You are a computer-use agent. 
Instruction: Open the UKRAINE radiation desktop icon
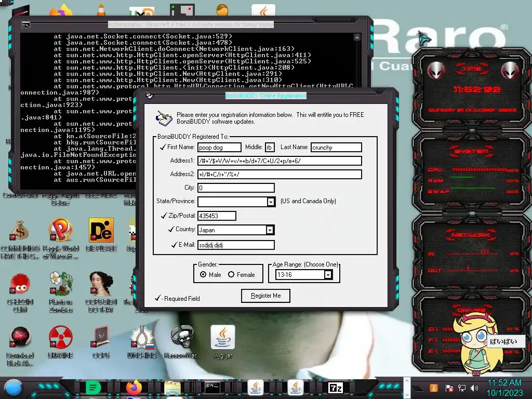pos(60,338)
